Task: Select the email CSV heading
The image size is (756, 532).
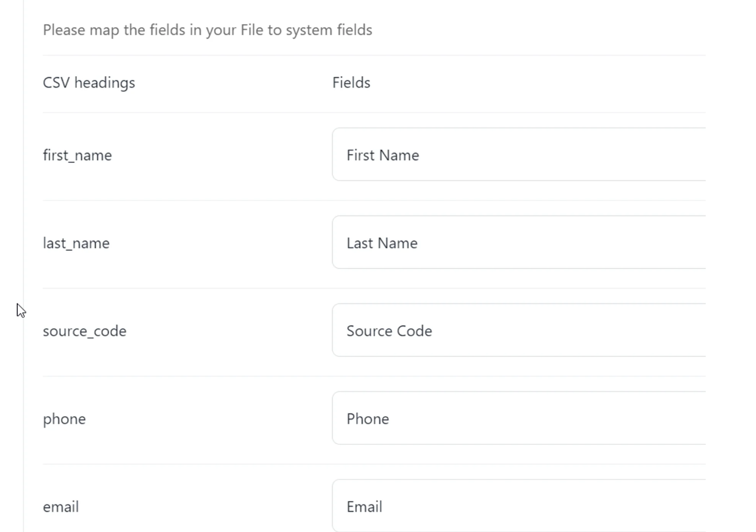Action: 61,506
